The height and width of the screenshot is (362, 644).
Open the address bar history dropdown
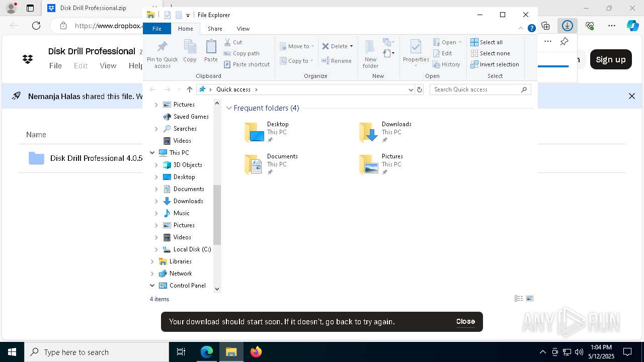[x=411, y=89]
